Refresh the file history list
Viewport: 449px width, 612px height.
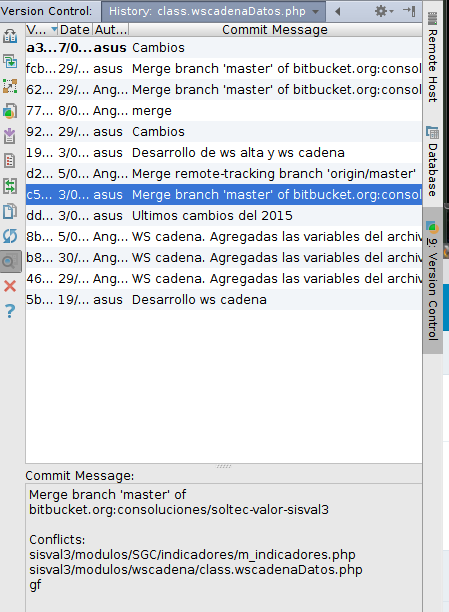click(x=10, y=236)
